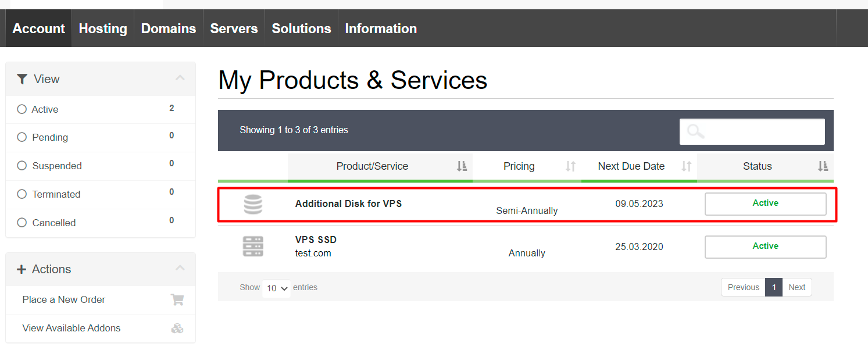Collapse the Actions panel chevron
Image resolution: width=868 pixels, height=350 pixels.
(180, 268)
